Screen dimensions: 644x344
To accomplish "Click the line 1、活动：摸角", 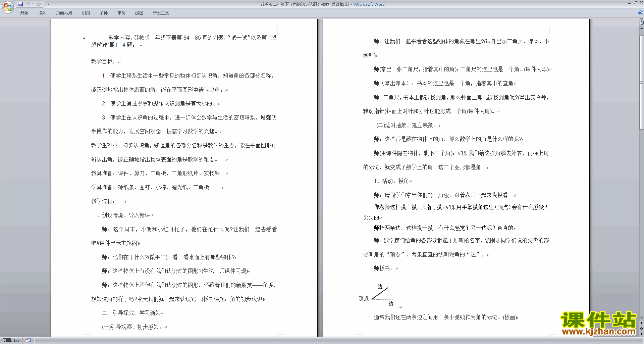I will point(391,181).
